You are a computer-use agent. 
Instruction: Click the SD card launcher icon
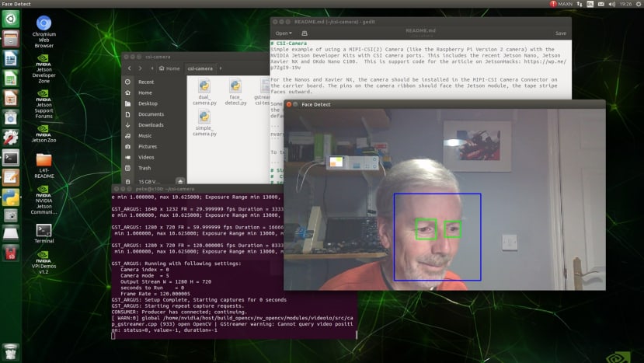click(x=11, y=253)
